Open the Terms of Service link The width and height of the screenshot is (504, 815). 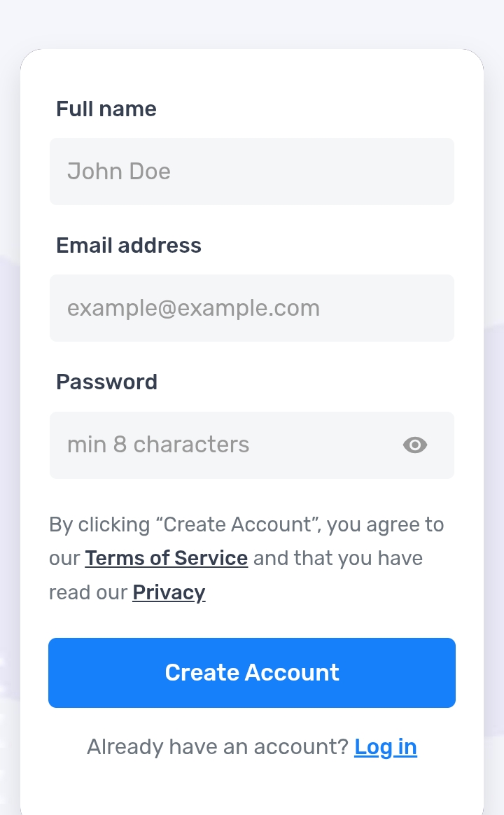pyautogui.click(x=167, y=558)
